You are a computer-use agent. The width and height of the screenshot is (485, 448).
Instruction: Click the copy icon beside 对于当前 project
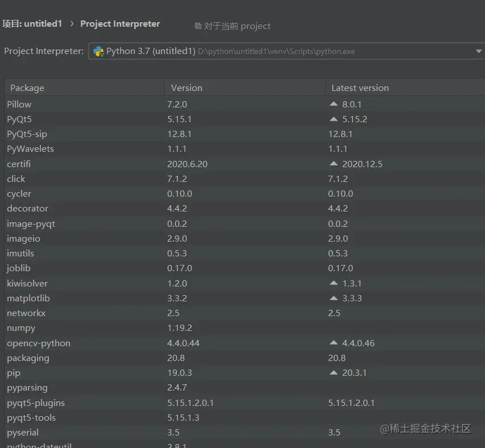point(198,26)
